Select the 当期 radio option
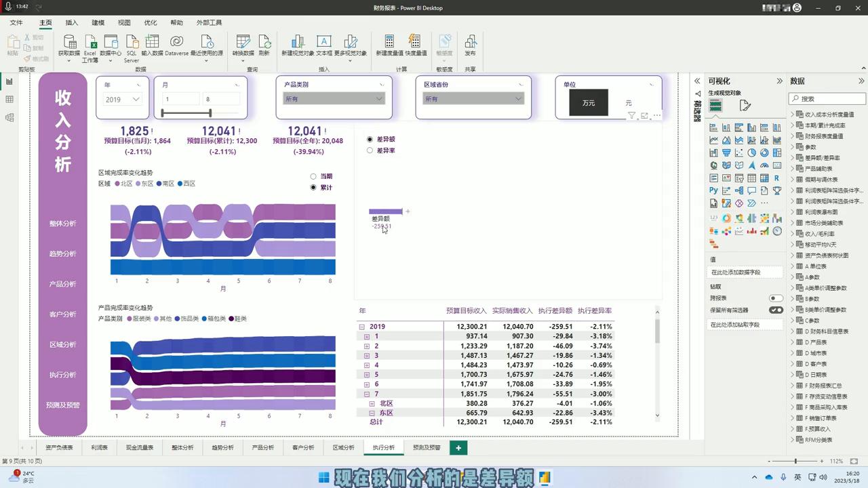 pyautogui.click(x=313, y=176)
